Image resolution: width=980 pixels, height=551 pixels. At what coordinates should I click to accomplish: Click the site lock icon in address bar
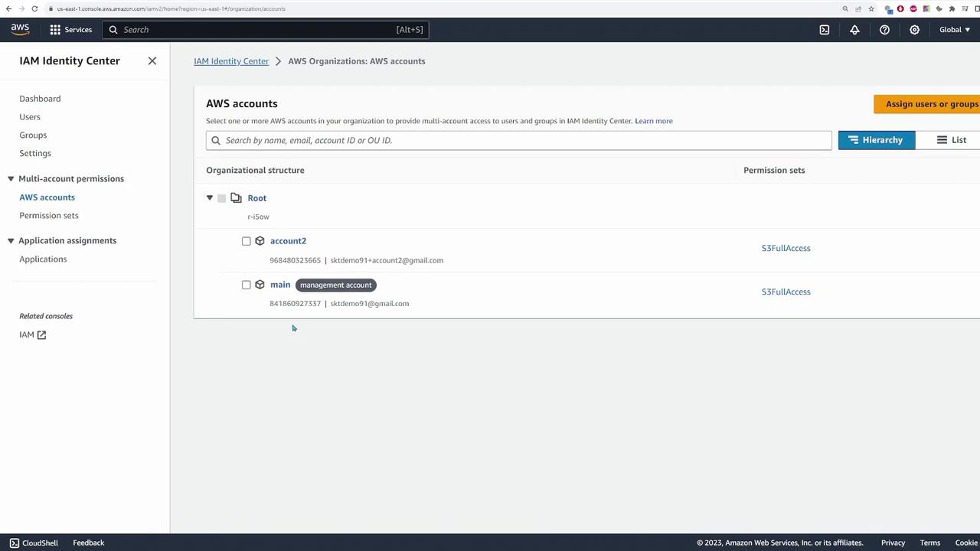(x=51, y=8)
